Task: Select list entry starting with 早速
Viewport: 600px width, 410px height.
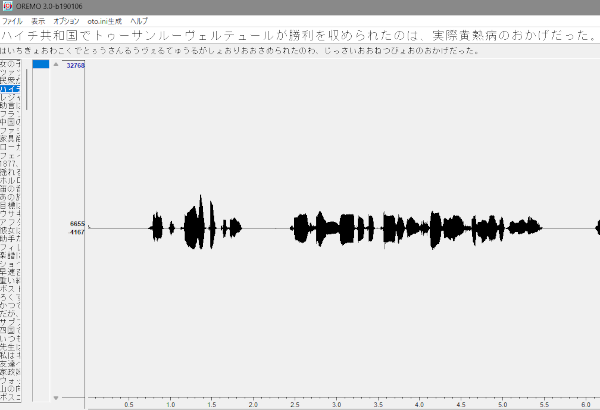Action: (10, 272)
